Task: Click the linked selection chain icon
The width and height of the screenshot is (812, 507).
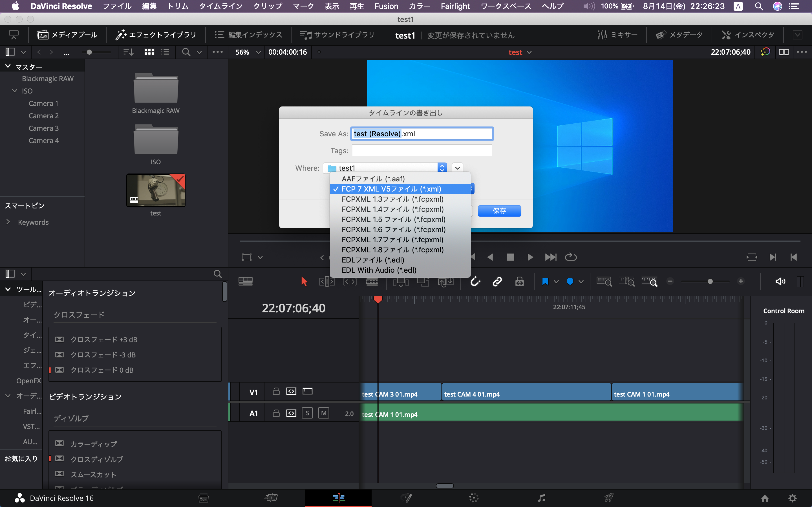Action: [x=497, y=281]
